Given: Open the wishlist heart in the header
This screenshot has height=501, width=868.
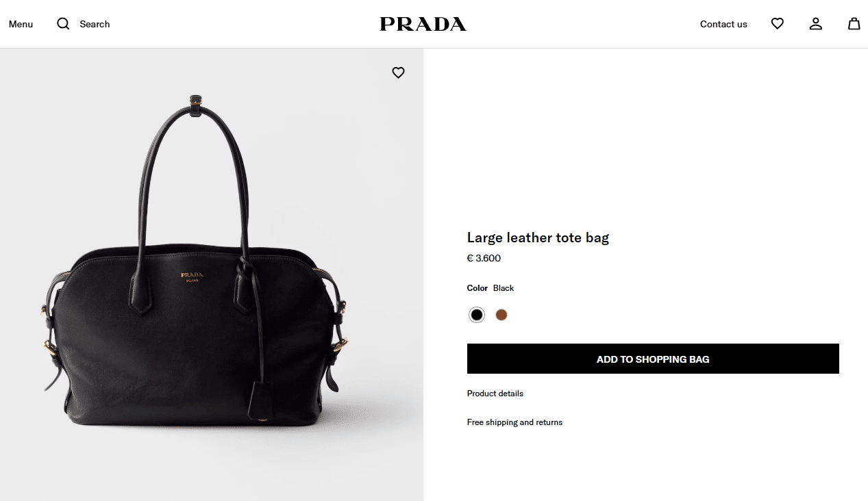Looking at the screenshot, I should 777,24.
